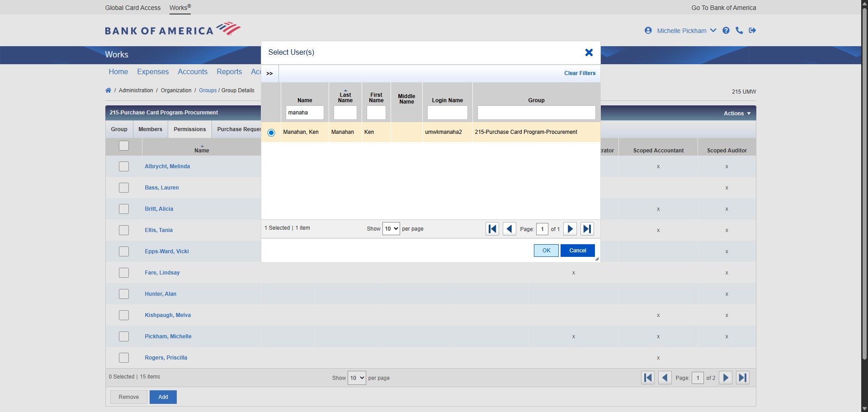The height and width of the screenshot is (412, 868).
Task: Toggle the select-all checkbox in header
Action: coord(124,146)
